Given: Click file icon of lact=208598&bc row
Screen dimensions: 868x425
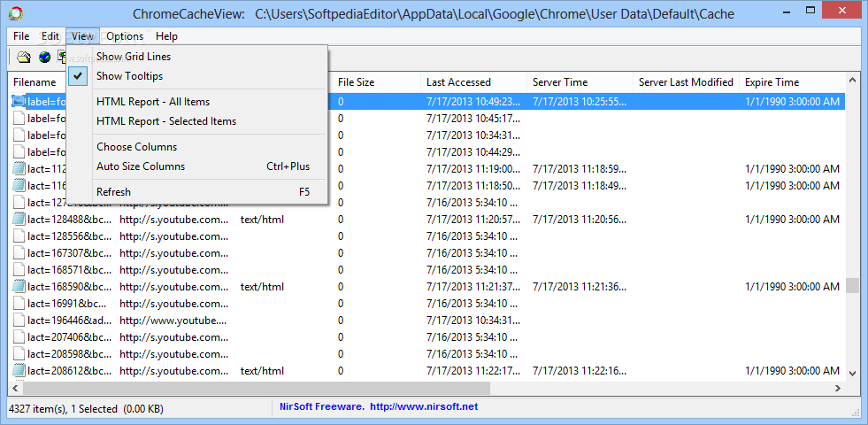Looking at the screenshot, I should [19, 354].
